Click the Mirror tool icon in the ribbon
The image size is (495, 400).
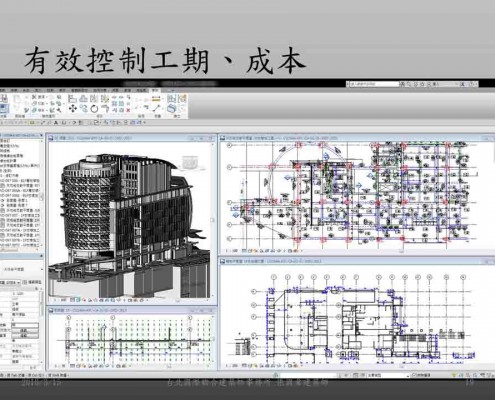94,99
